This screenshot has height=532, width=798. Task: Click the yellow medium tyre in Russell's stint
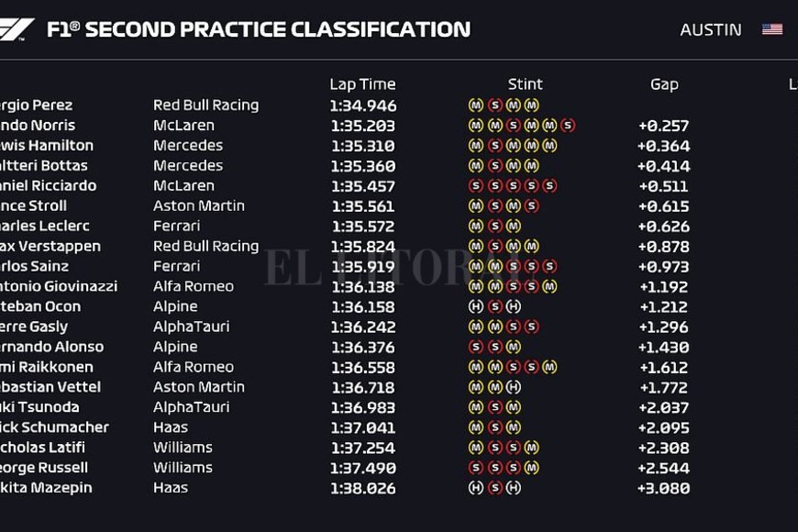[531, 468]
